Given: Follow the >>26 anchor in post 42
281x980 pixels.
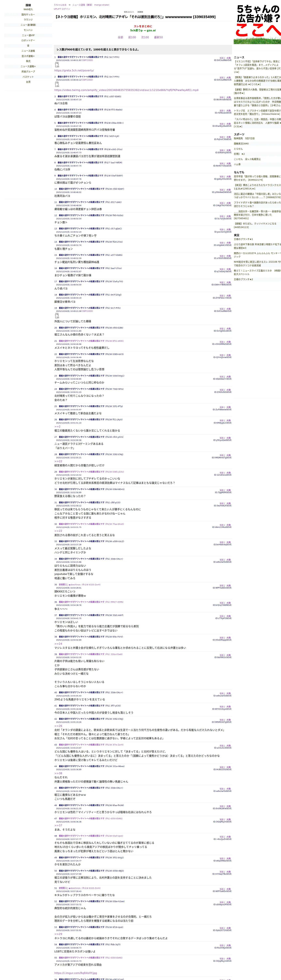Looking at the screenshot, I should 58,726.
